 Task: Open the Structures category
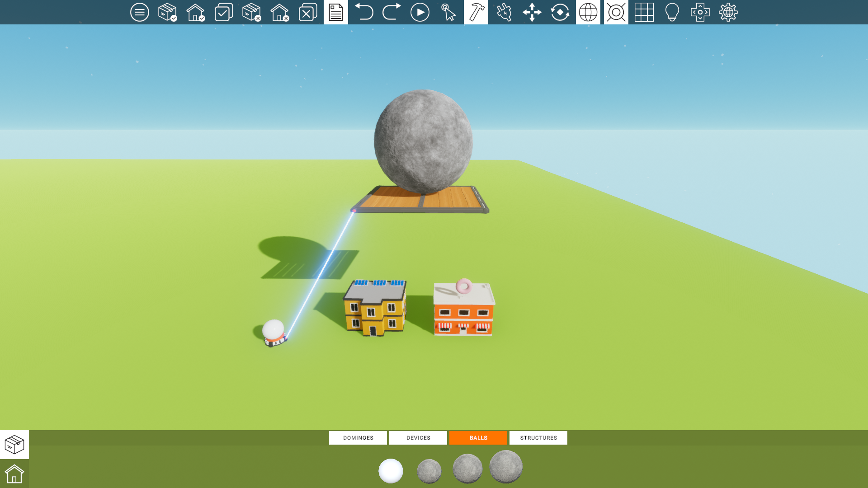[x=538, y=438]
